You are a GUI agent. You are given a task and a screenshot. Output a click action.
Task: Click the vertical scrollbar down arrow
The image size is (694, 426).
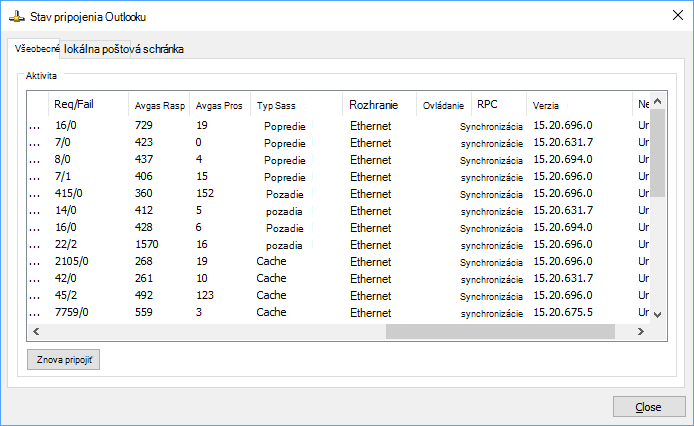(x=658, y=315)
